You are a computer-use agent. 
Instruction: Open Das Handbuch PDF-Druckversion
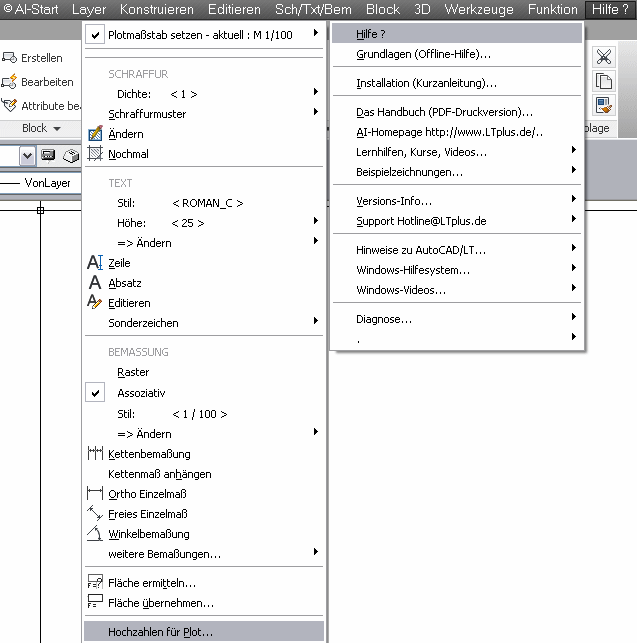(457, 112)
